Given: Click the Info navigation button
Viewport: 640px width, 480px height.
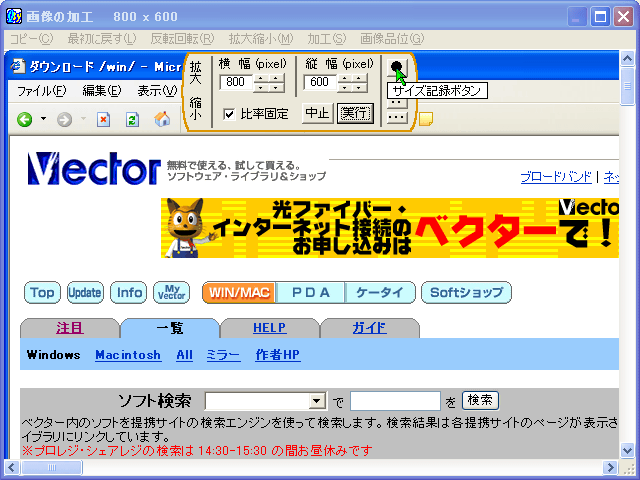Looking at the screenshot, I should tap(129, 292).
